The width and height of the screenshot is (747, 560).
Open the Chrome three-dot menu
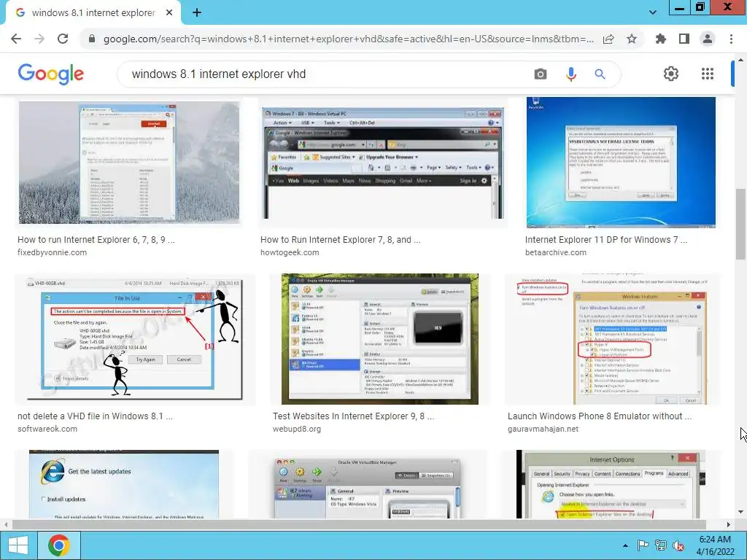pos(731,39)
